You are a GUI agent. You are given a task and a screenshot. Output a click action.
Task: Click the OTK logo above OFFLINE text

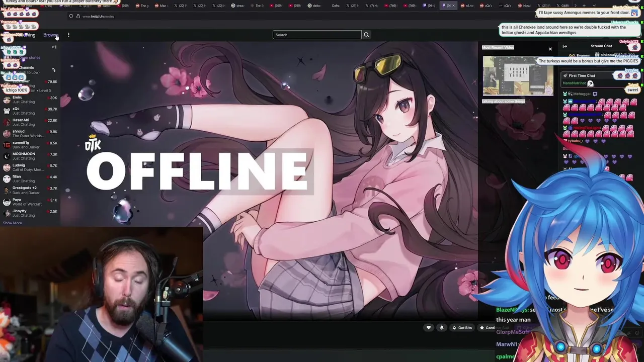click(93, 143)
